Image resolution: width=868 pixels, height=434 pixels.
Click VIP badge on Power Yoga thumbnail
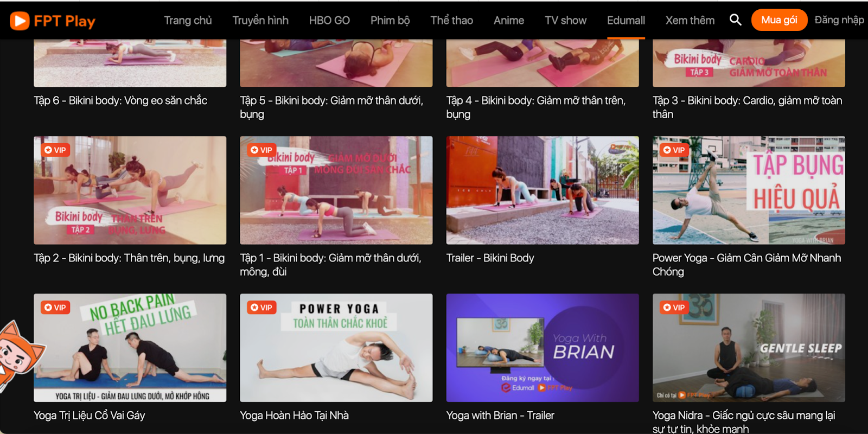pos(674,150)
